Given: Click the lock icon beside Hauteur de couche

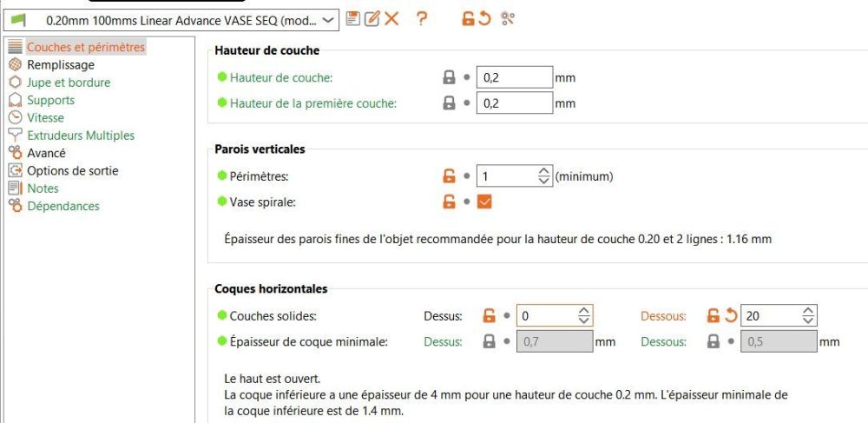Looking at the screenshot, I should click(449, 77).
